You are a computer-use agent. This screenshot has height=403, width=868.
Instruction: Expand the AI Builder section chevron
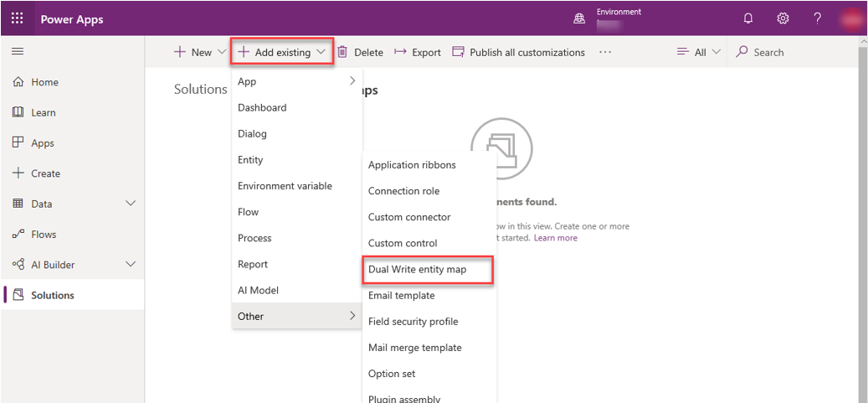(x=131, y=265)
